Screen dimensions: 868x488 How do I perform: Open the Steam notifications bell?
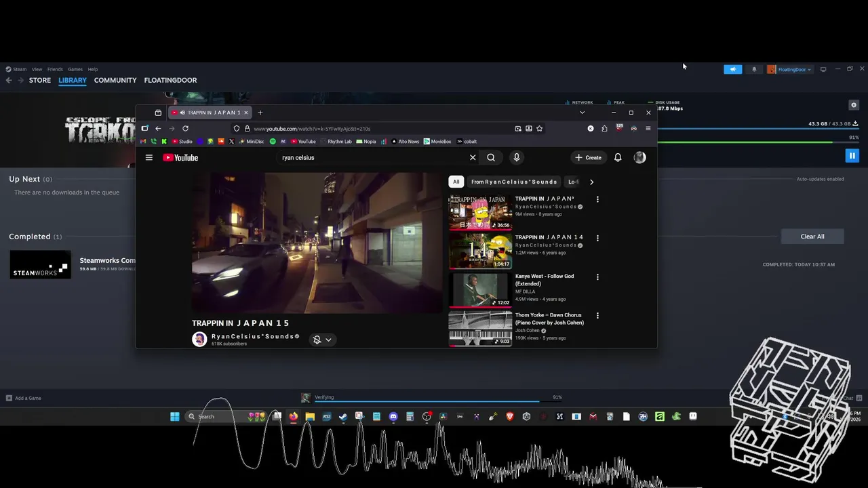point(753,69)
